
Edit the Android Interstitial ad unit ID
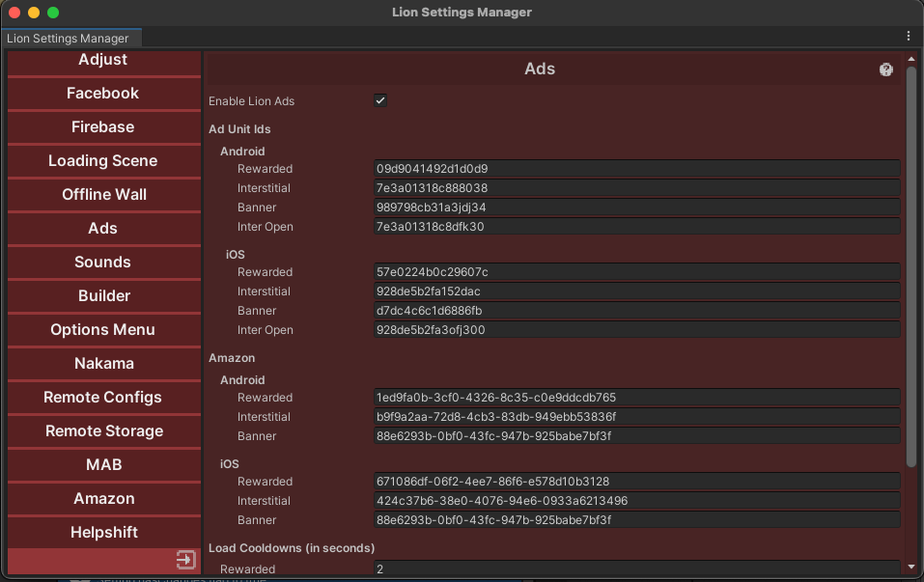[x=636, y=188]
